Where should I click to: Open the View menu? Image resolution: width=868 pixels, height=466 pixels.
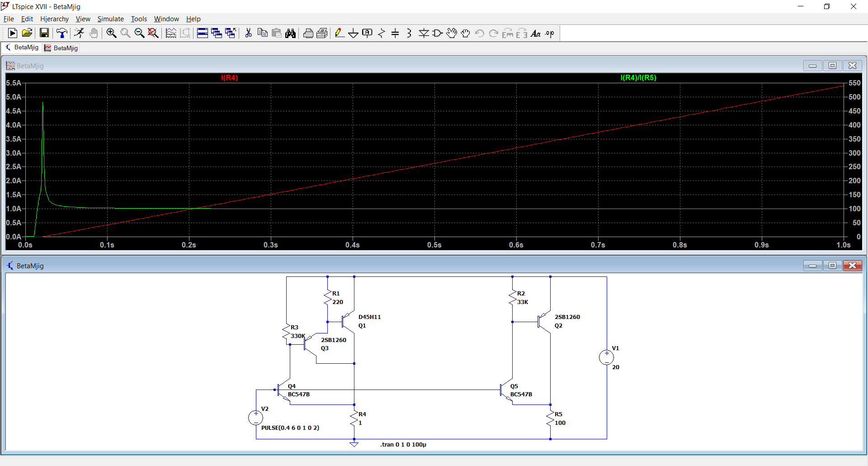click(x=83, y=19)
